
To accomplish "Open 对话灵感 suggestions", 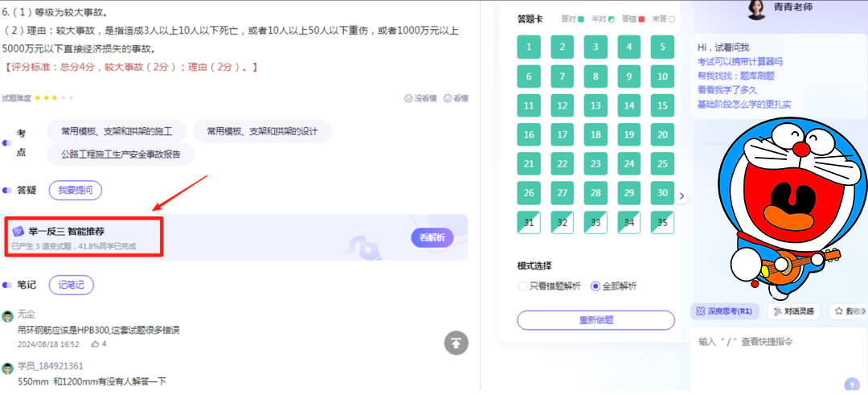I will click(792, 311).
